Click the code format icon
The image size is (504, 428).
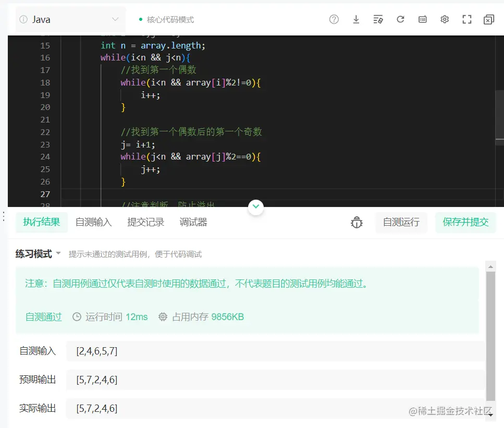point(378,20)
